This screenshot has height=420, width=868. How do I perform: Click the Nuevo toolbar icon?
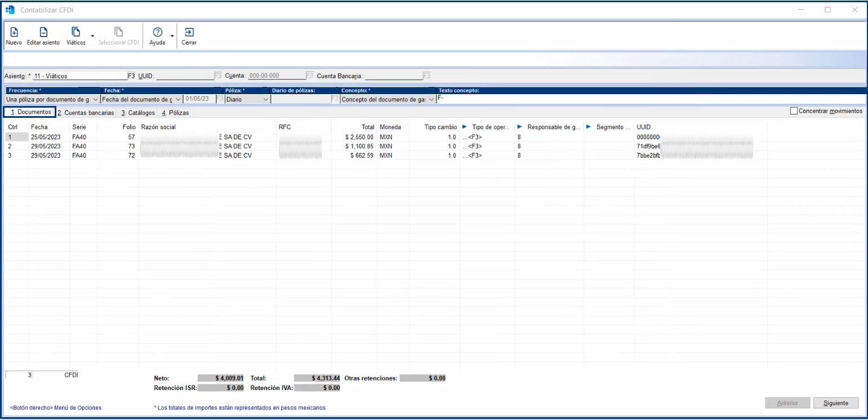coord(14,33)
